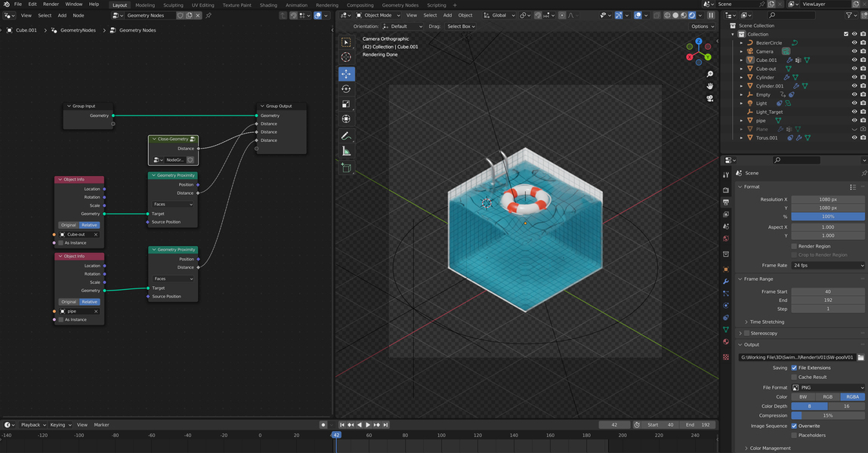Pin the node tree with pin icon
Screen dimensions: 868x453
[209, 16]
